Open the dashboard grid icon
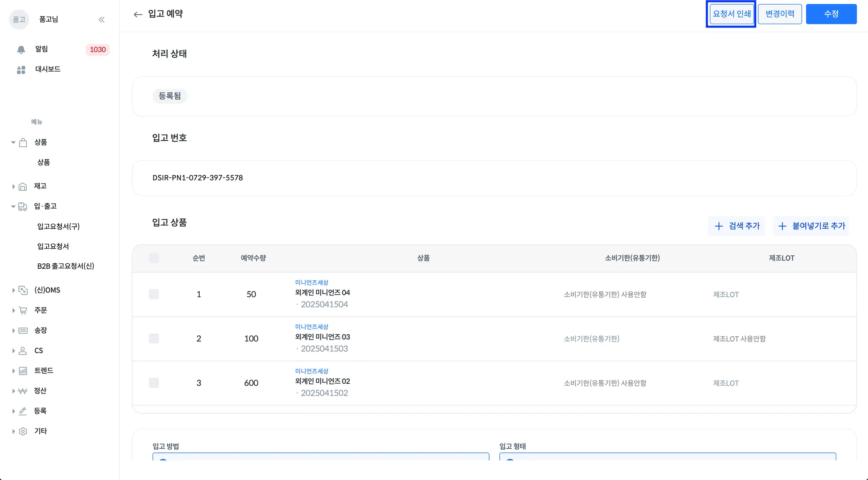Image resolution: width=868 pixels, height=480 pixels. click(21, 70)
